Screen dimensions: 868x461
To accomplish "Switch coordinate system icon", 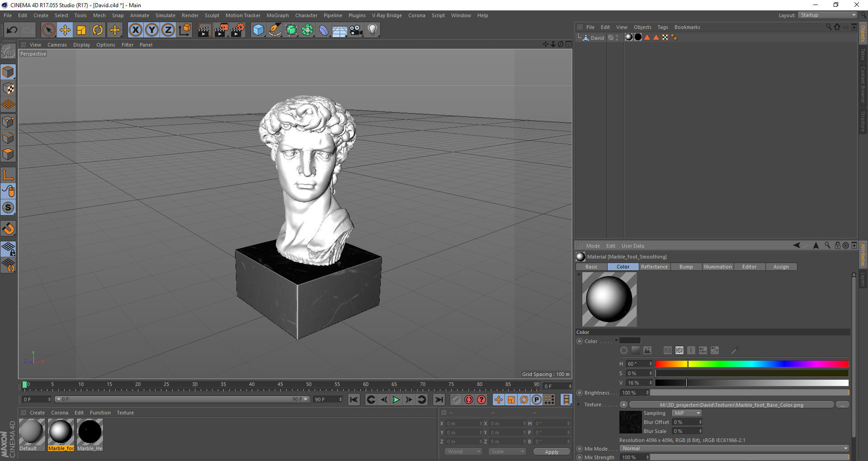I will (x=184, y=30).
